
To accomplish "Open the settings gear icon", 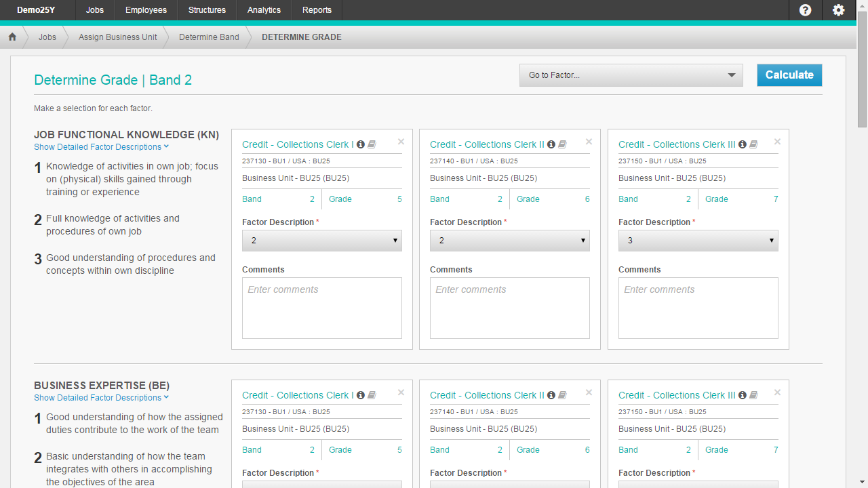I will (x=838, y=10).
